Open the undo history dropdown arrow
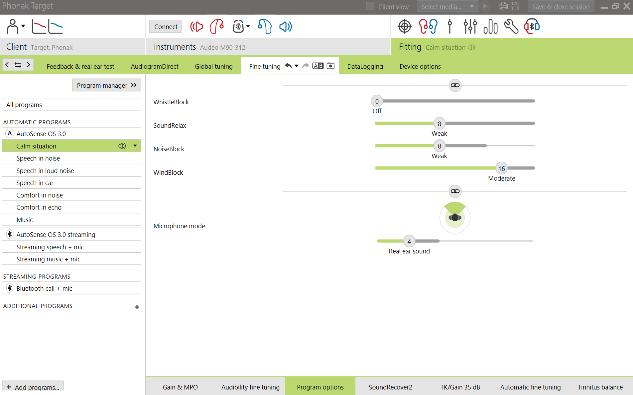This screenshot has width=633, height=395. coord(296,66)
